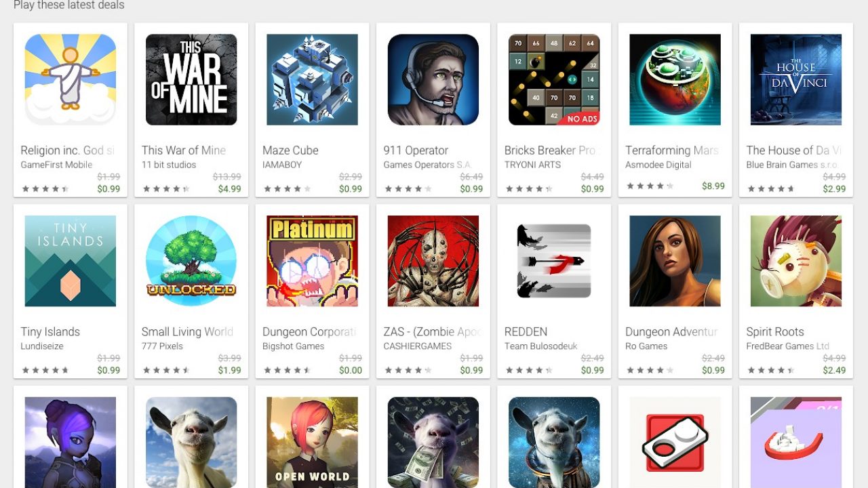Open the Religion inc. God simulator icon
The width and height of the screenshot is (868, 488).
click(71, 80)
